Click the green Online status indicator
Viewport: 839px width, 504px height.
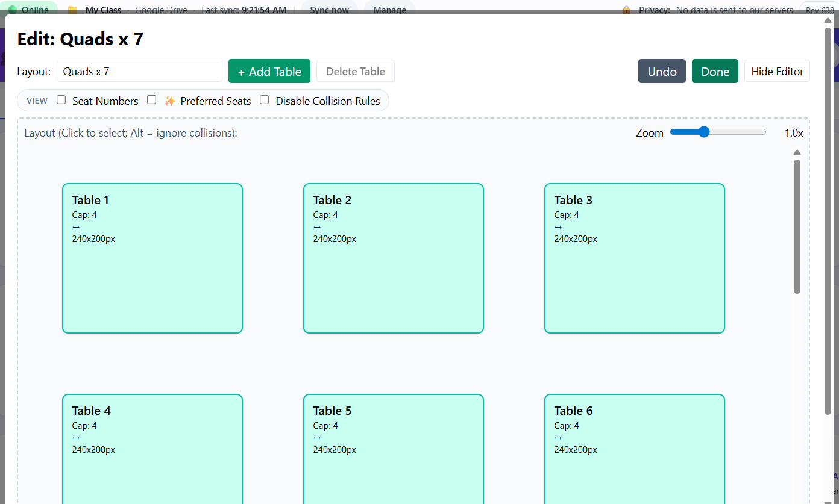tap(13, 10)
